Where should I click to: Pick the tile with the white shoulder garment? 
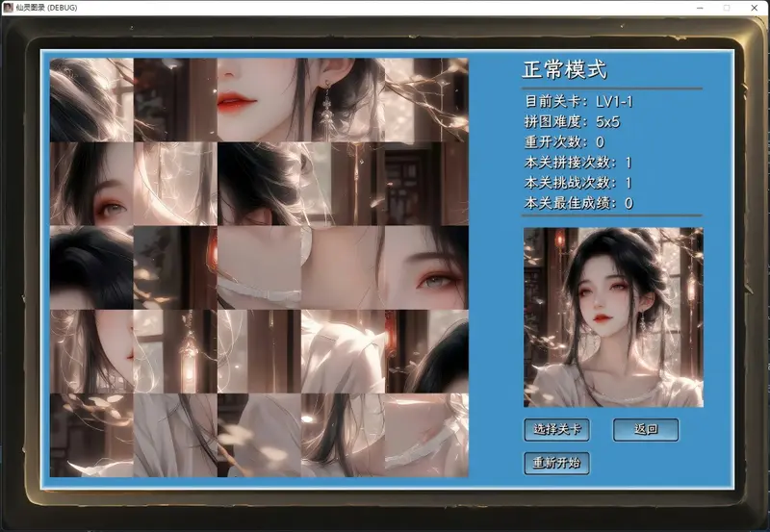tap(342, 351)
